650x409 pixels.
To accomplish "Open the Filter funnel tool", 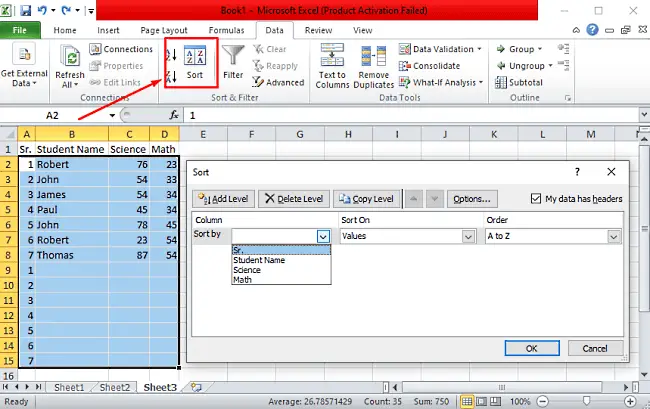I will pos(233,62).
